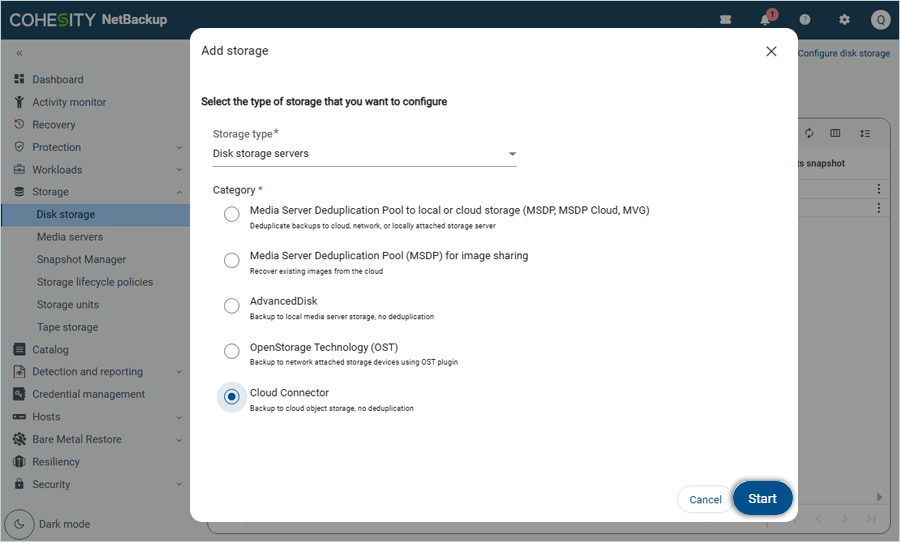The height and width of the screenshot is (542, 900).
Task: Click the show/hide columns icon
Action: (x=836, y=133)
